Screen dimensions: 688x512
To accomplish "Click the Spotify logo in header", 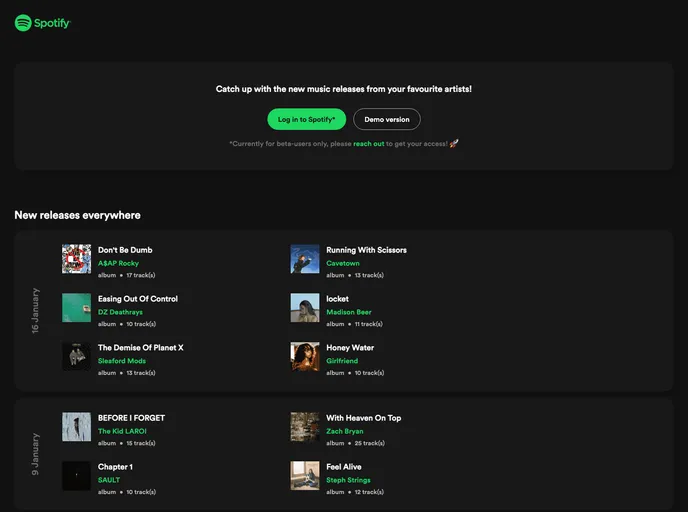I will click(43, 23).
